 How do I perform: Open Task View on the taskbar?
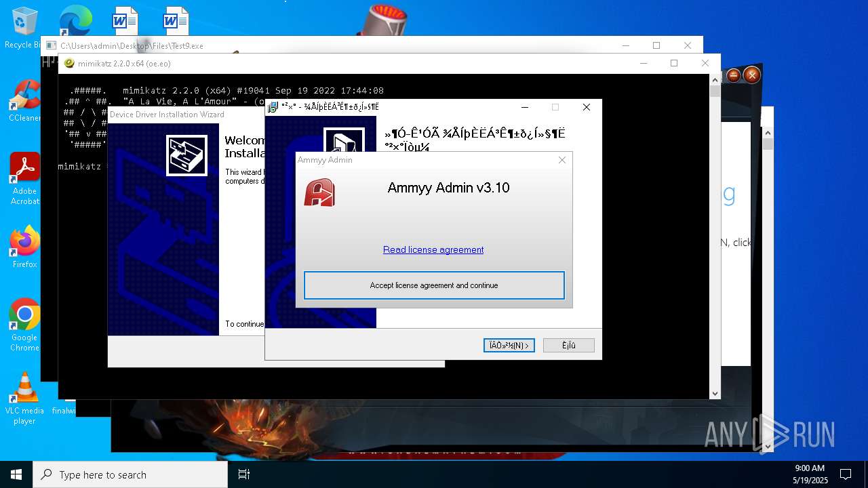tap(244, 474)
